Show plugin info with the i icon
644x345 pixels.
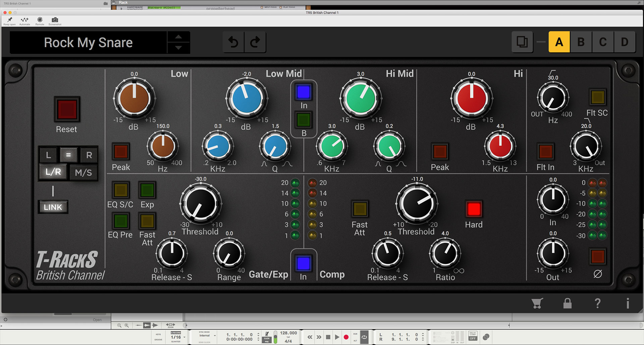coord(628,303)
